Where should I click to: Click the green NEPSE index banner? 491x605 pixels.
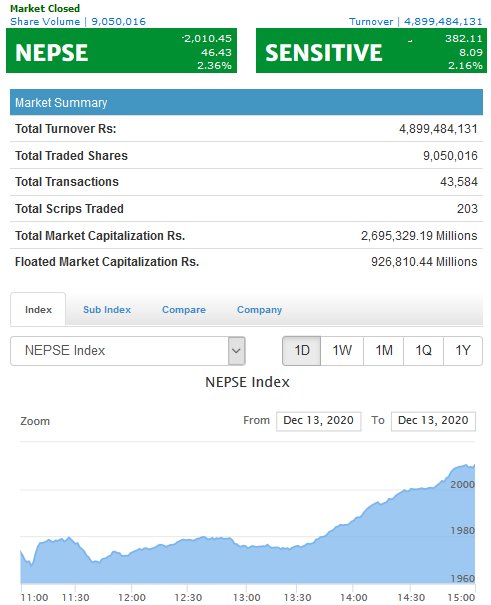click(121, 51)
